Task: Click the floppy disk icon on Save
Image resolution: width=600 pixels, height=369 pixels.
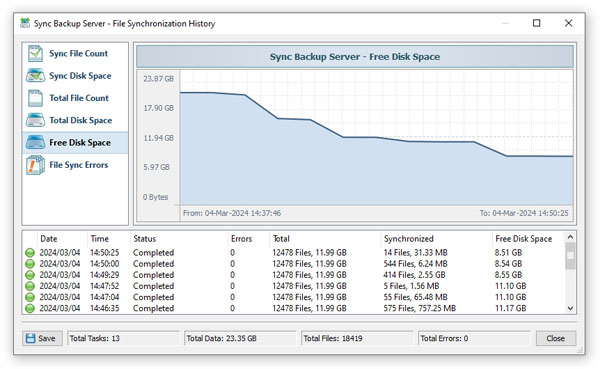Action: (30, 338)
